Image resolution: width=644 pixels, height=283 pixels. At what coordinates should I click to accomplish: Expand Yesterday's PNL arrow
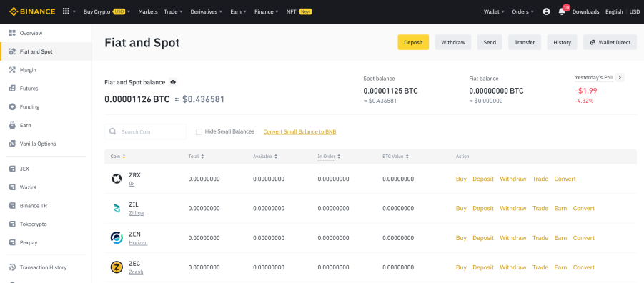(620, 78)
